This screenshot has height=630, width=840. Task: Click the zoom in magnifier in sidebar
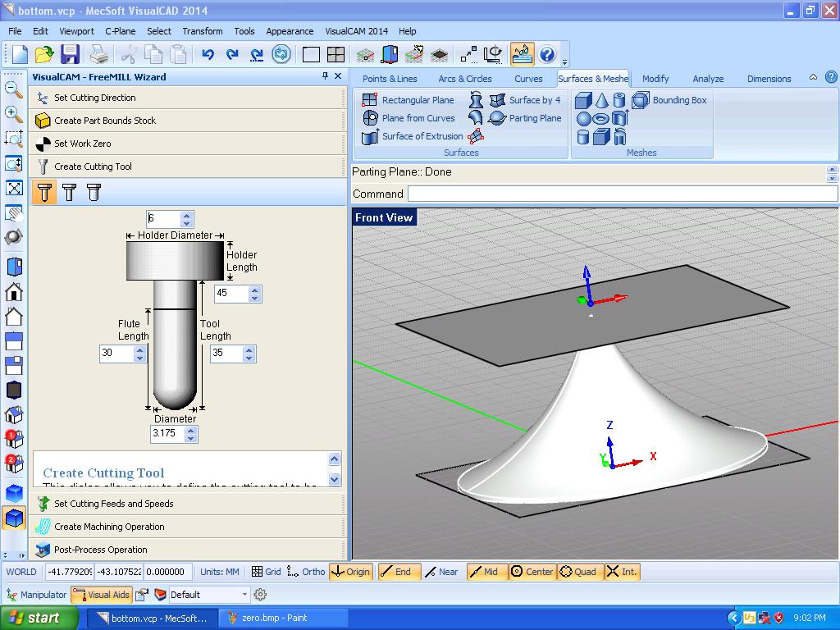(x=13, y=113)
